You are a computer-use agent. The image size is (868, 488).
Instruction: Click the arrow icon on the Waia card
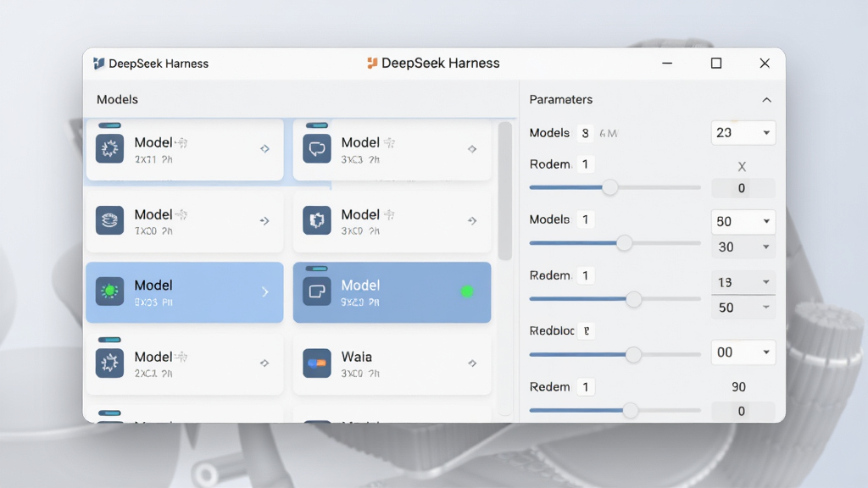[472, 363]
